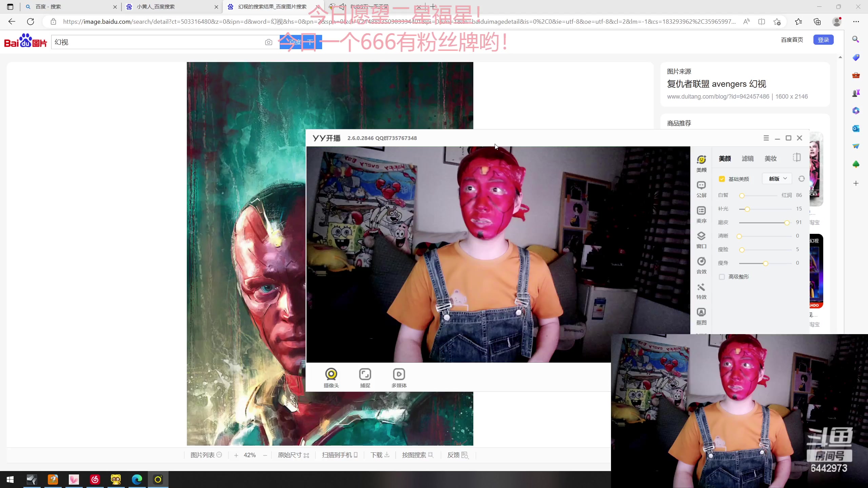Open the favorites list icon
This screenshot has width=868, height=488.
(x=798, y=22)
